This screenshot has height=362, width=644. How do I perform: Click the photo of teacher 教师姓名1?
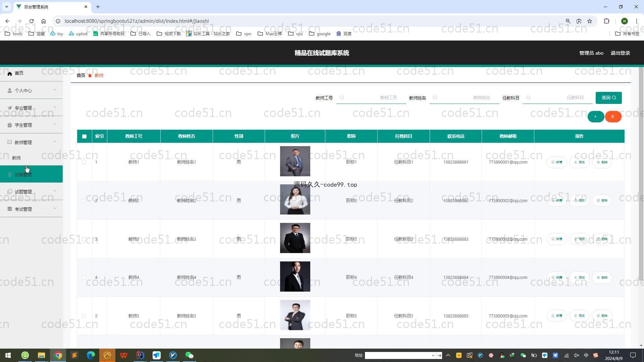(x=295, y=161)
